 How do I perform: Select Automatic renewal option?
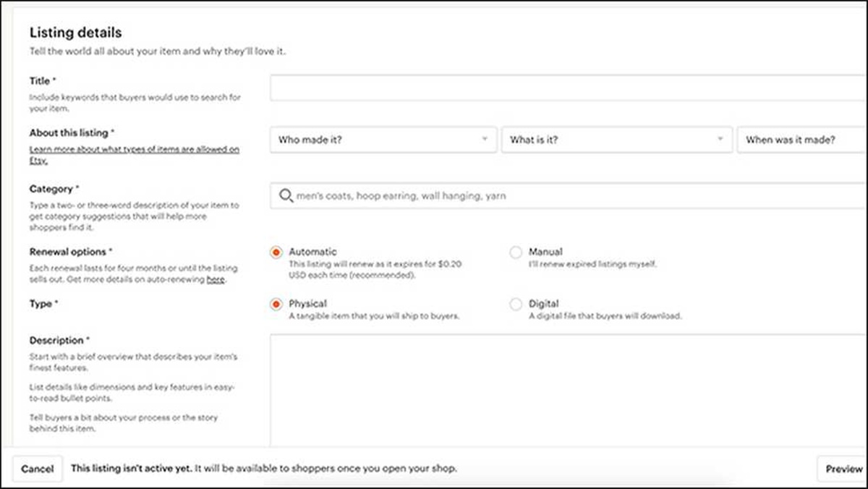[276, 252]
